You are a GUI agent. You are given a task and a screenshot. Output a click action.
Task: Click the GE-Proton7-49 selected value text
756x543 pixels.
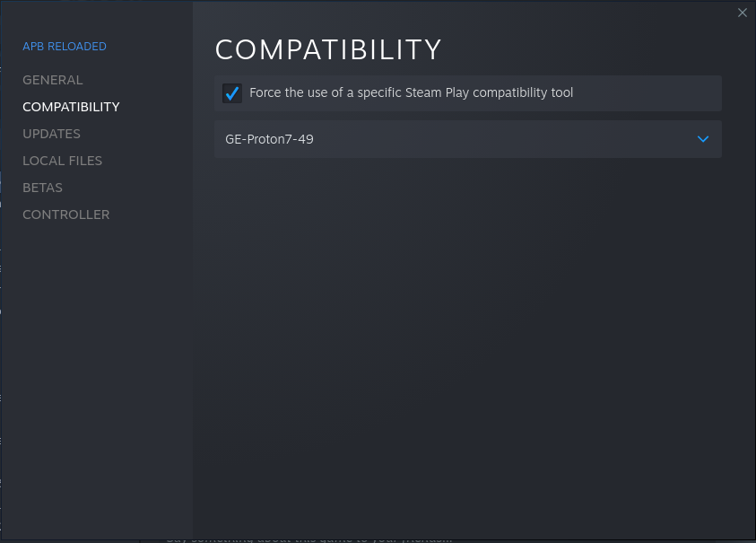[269, 139]
